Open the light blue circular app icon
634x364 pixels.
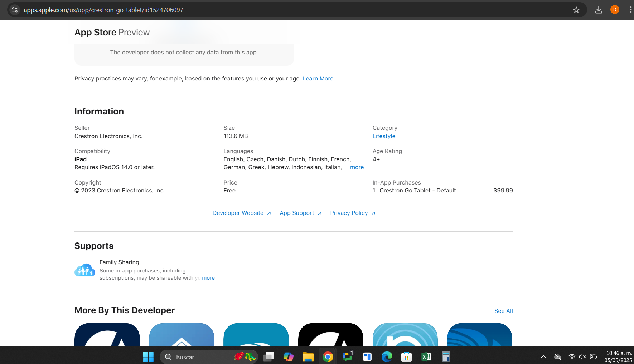[x=405, y=334]
